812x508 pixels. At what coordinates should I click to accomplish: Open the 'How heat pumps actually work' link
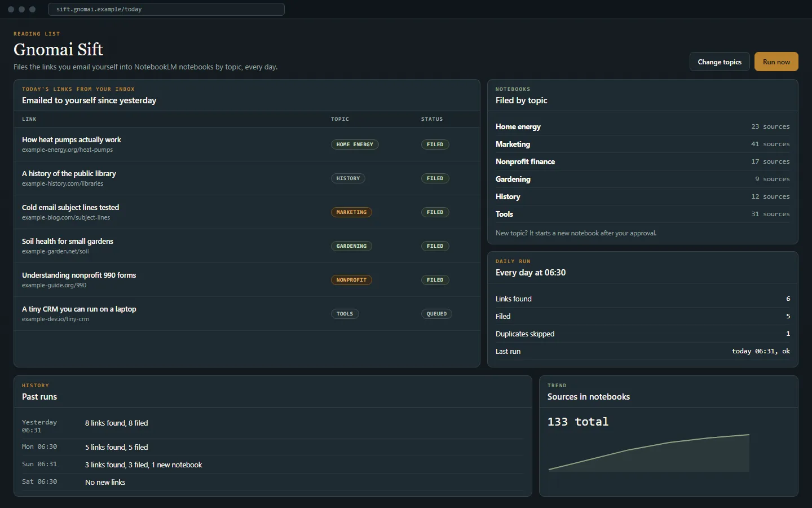coord(72,140)
